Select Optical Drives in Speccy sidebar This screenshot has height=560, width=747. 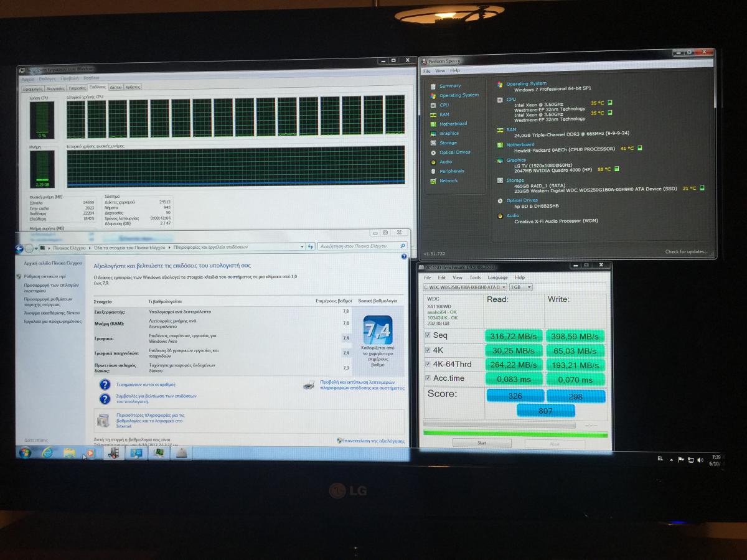click(x=454, y=152)
